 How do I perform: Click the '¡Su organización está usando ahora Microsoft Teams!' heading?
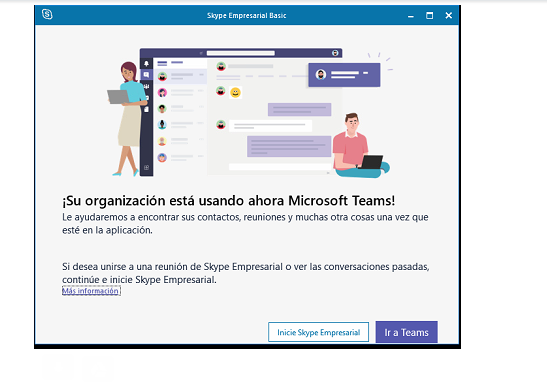pos(228,201)
